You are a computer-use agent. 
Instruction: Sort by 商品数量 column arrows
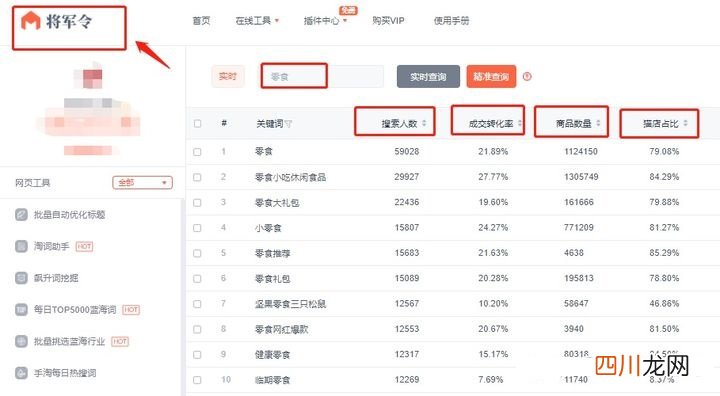pos(598,123)
